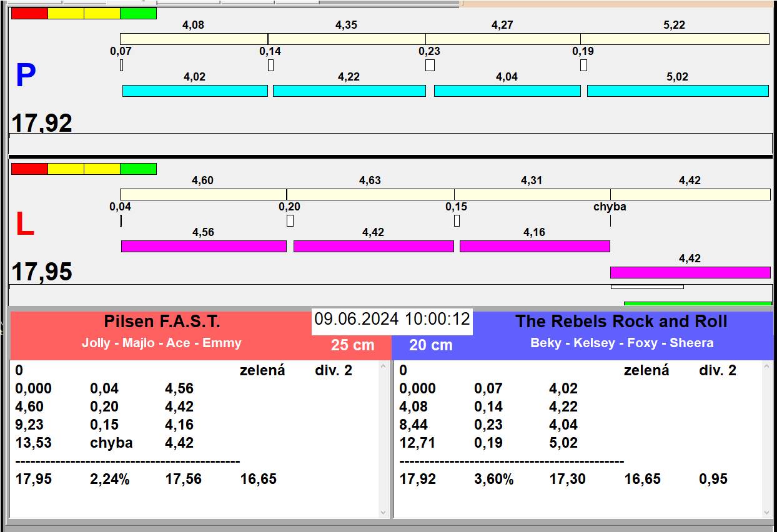Click the Pilsen F.A.S.T. team header
This screenshot has width=777, height=532.
click(162, 322)
